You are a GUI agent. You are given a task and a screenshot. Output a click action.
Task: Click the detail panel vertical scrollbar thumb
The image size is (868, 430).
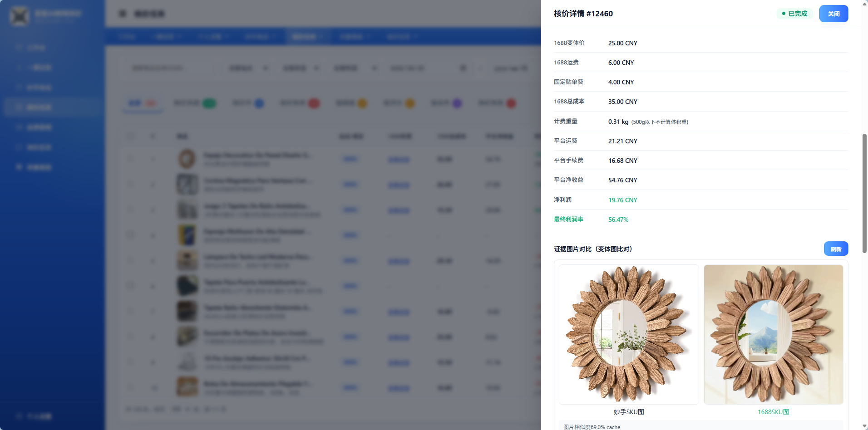(x=864, y=193)
